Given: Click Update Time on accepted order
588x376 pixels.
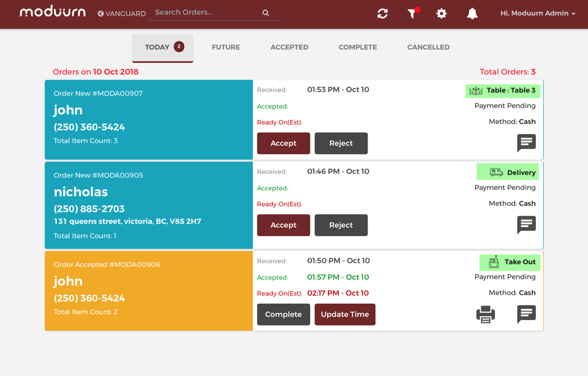Looking at the screenshot, I should (x=345, y=315).
